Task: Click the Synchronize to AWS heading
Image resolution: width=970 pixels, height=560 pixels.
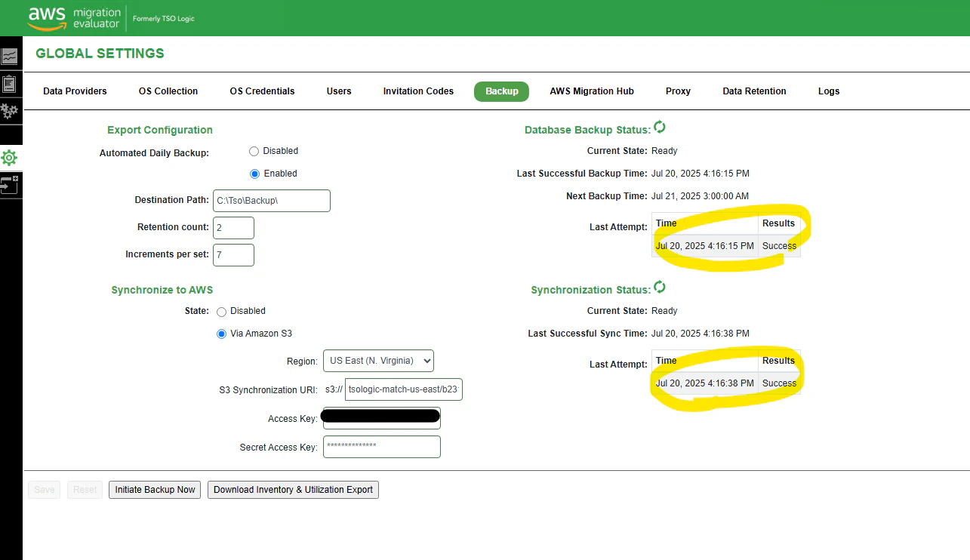Action: click(x=162, y=290)
